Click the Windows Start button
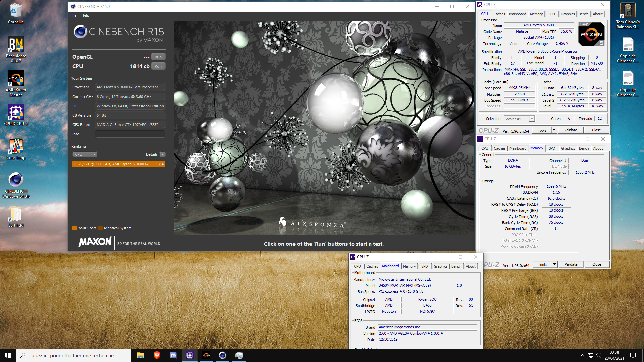 click(x=8, y=355)
